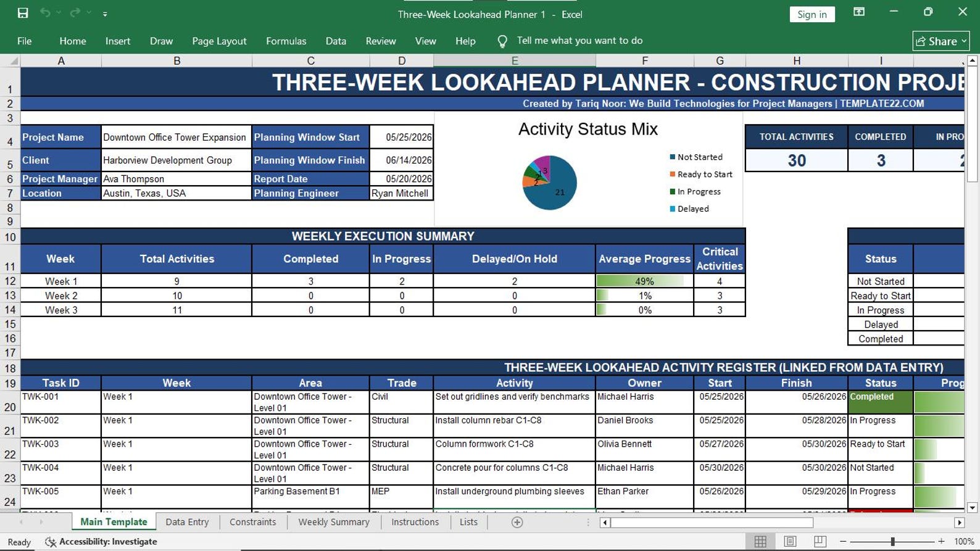The image size is (980, 551).
Task: Click the Share button
Action: point(941,41)
